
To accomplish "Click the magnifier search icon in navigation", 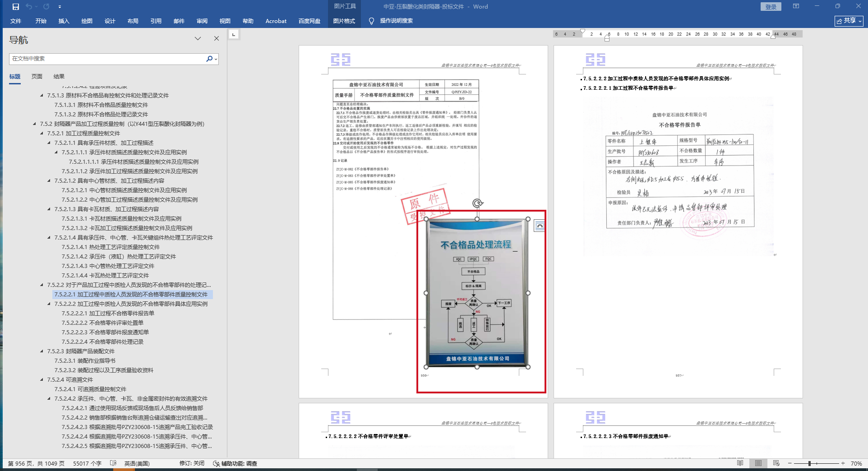I will pos(209,59).
